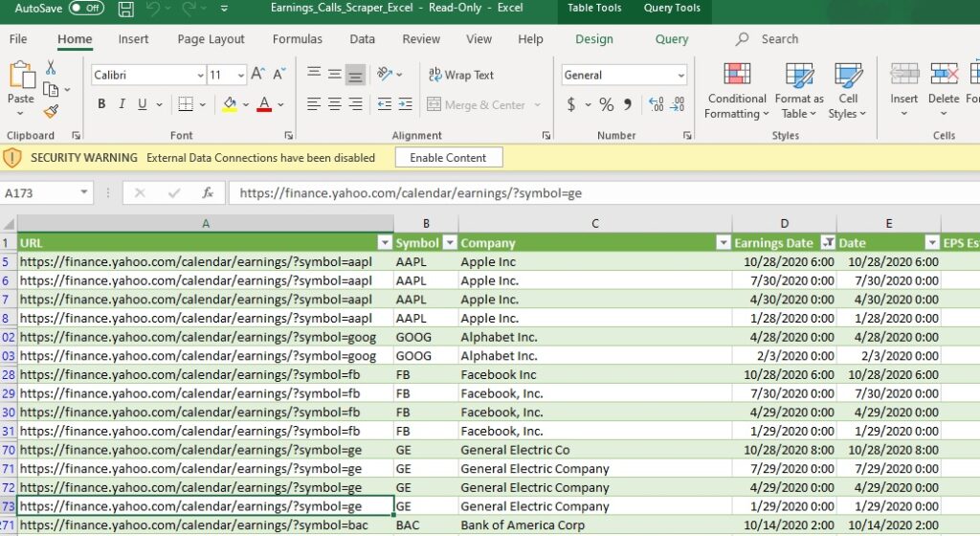Click the Save icon in title bar
Viewport: 980px width, 536px height.
[126, 9]
